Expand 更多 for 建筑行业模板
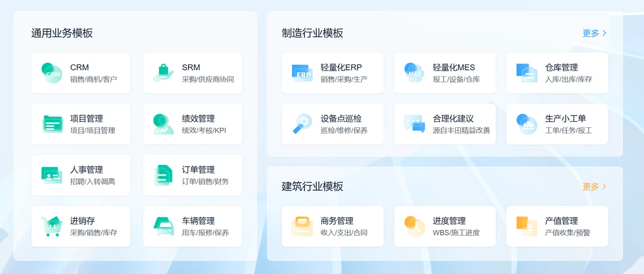The image size is (644, 274). 591,187
